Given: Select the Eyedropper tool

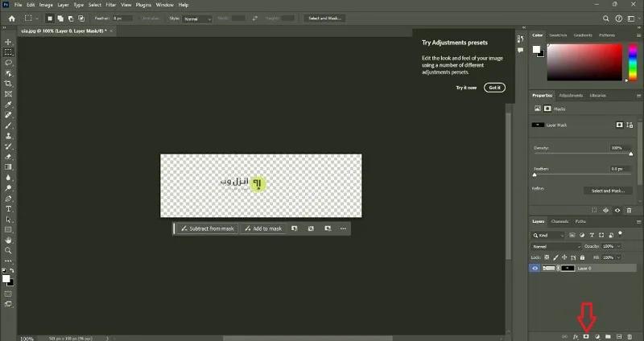Looking at the screenshot, I should 8,105.
